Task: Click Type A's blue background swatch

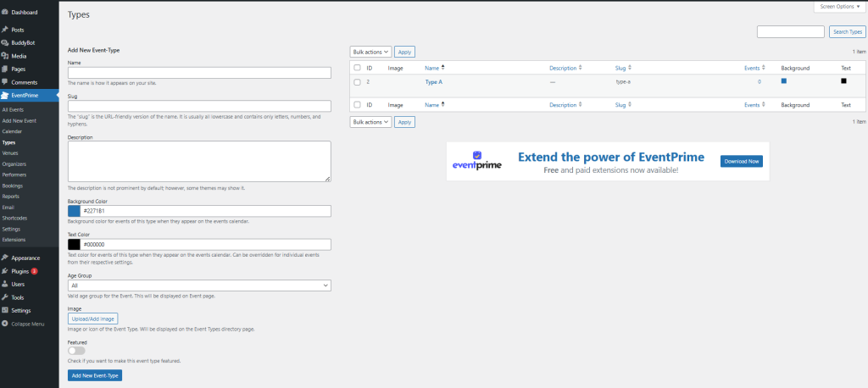Action: pos(784,80)
